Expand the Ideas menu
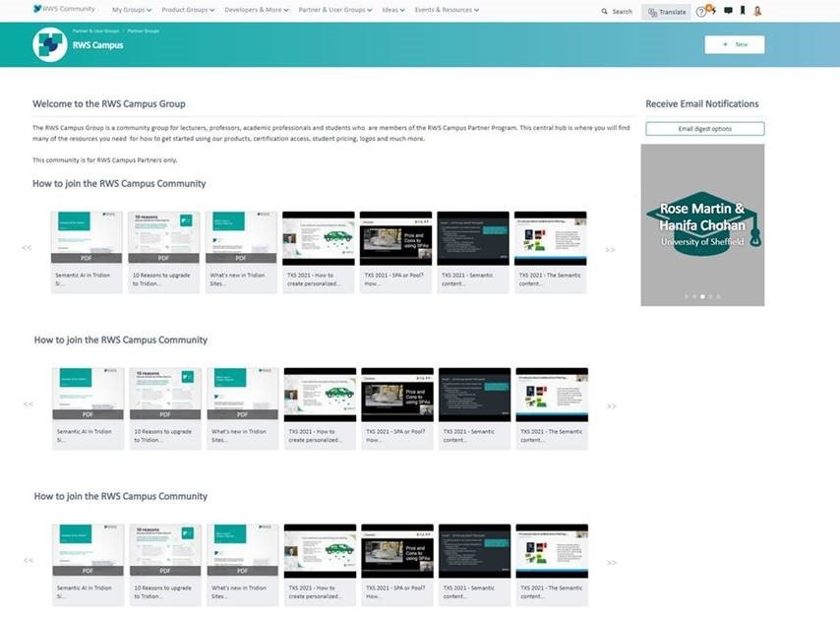The height and width of the screenshot is (620, 840). point(393,10)
